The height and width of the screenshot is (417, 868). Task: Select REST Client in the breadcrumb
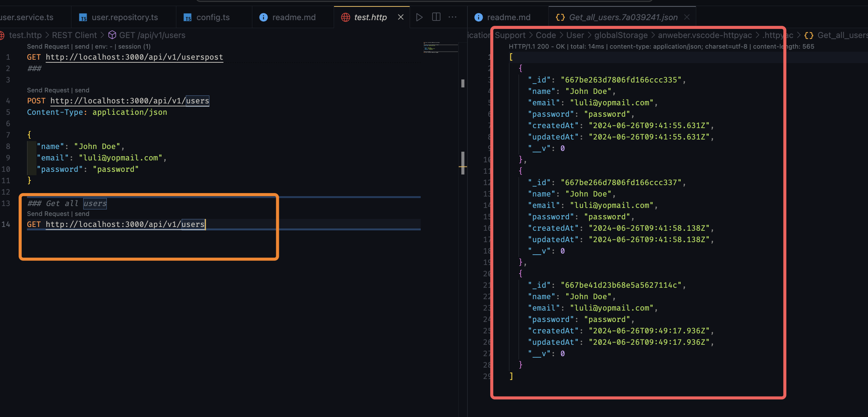click(x=74, y=35)
